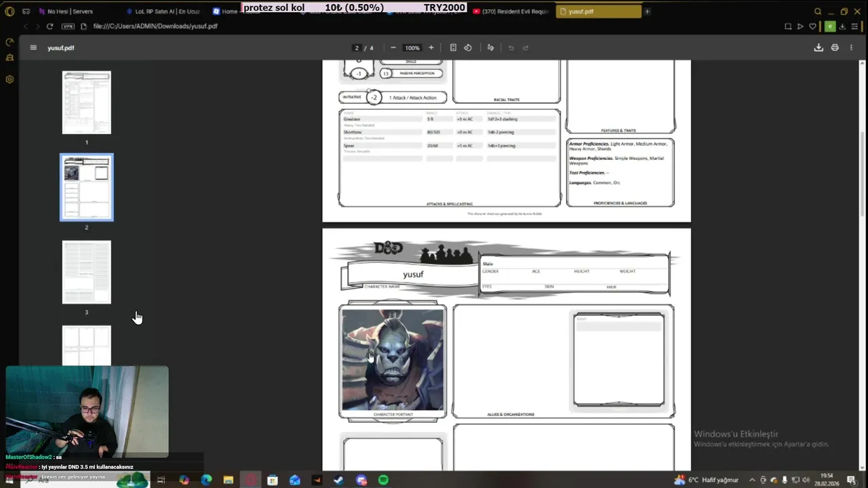
Task: Click the second Opera sidebar icon
Action: point(9,58)
